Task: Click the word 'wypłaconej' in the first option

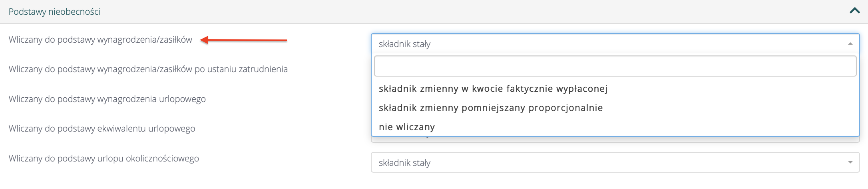Action: [x=585, y=89]
